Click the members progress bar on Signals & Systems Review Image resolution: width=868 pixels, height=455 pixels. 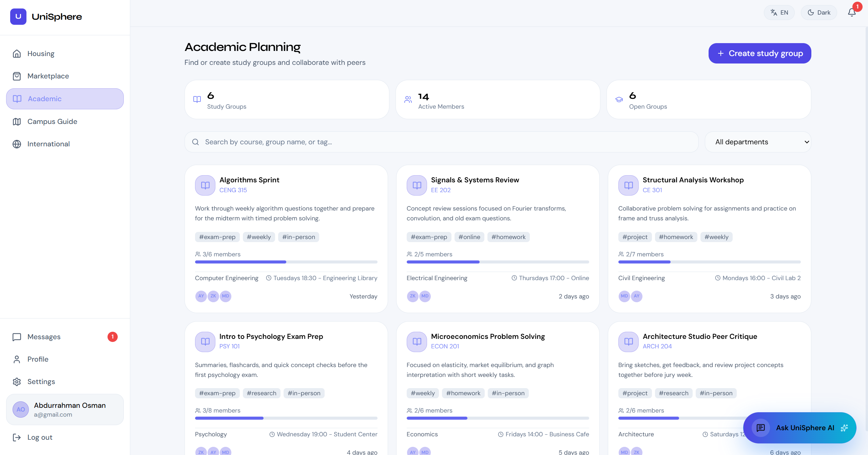point(497,262)
